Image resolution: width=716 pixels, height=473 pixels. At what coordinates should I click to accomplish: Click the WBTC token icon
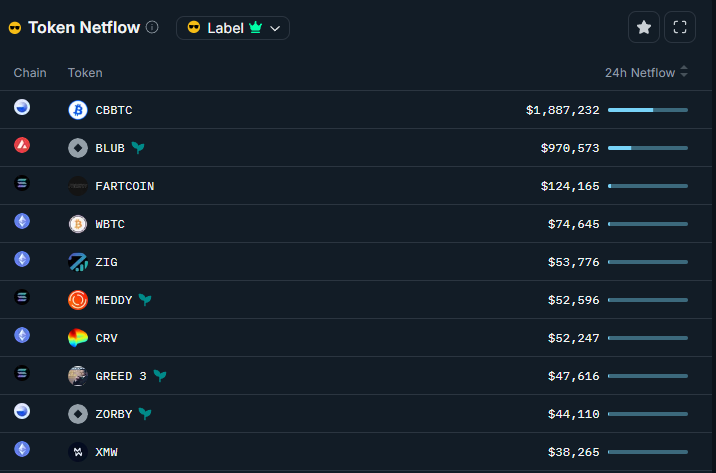pos(78,224)
